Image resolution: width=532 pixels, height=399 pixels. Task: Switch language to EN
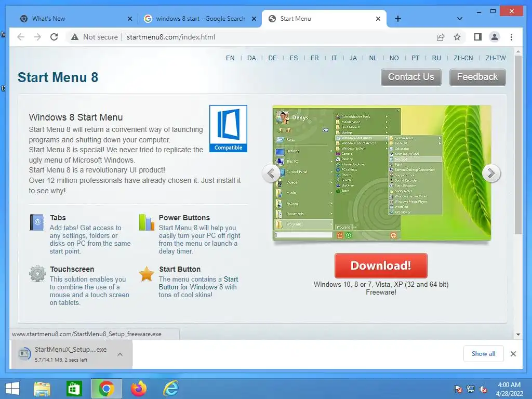click(x=230, y=58)
